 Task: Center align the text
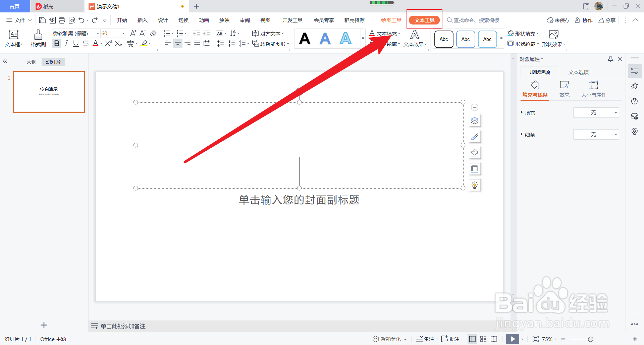[178, 44]
